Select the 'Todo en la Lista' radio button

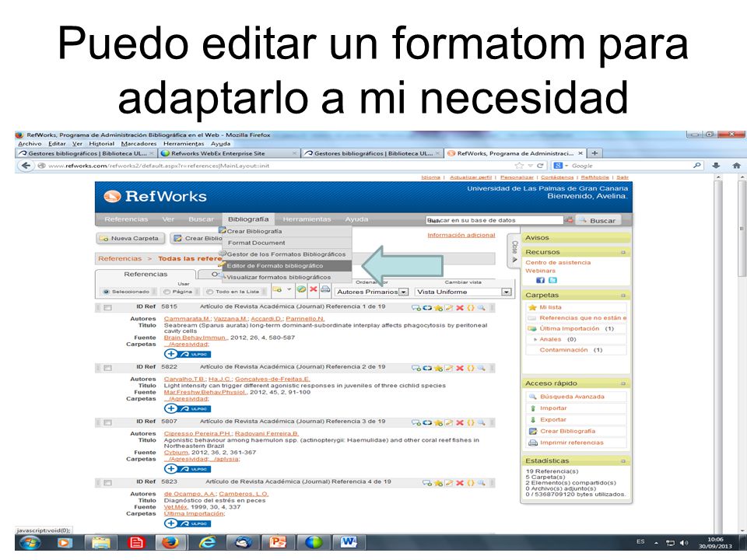pos(209,292)
